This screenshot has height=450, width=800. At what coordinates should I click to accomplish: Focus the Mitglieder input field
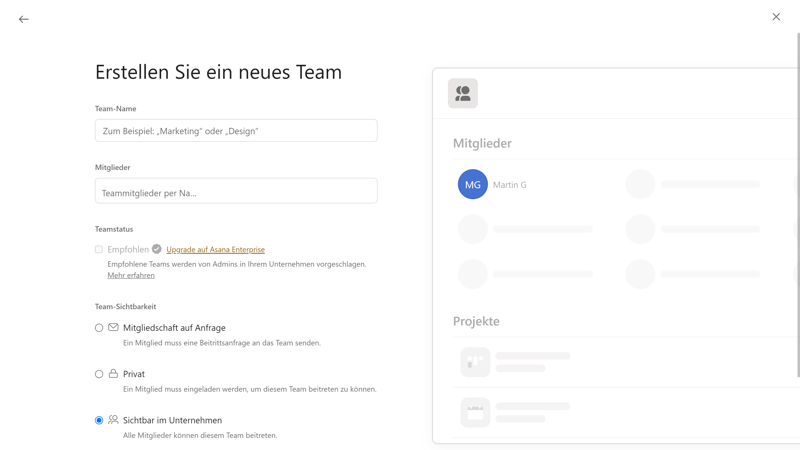(236, 191)
